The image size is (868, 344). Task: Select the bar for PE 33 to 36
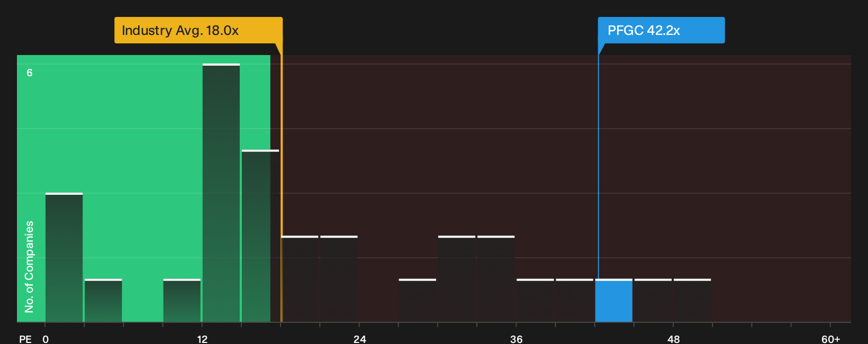click(496, 279)
